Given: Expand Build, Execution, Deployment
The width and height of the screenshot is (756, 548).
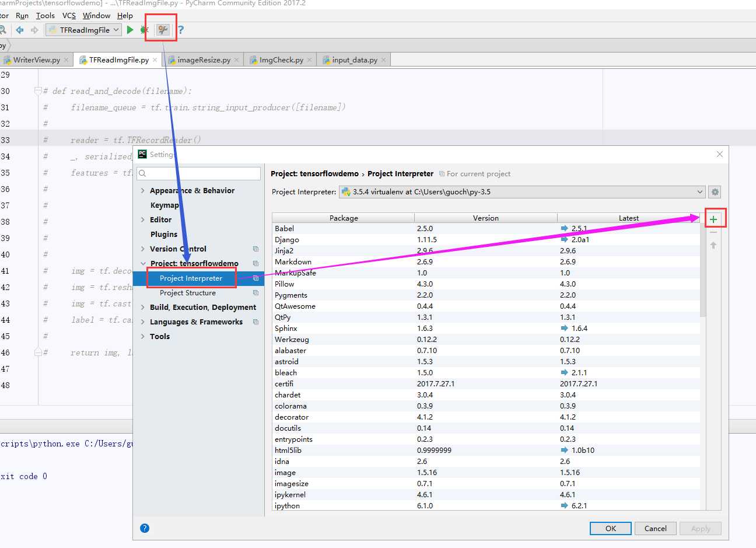Looking at the screenshot, I should (x=143, y=308).
